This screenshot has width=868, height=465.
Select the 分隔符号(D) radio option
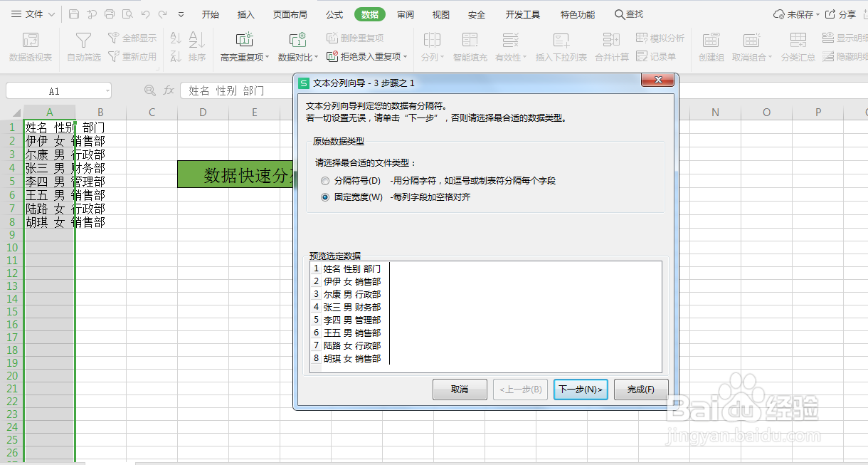pyautogui.click(x=325, y=181)
